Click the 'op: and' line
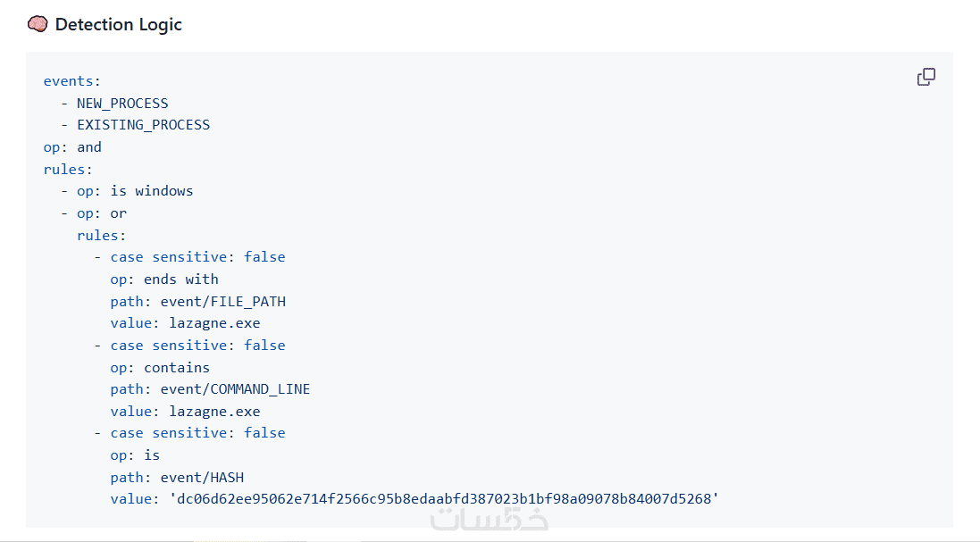The image size is (980, 542). click(x=72, y=147)
